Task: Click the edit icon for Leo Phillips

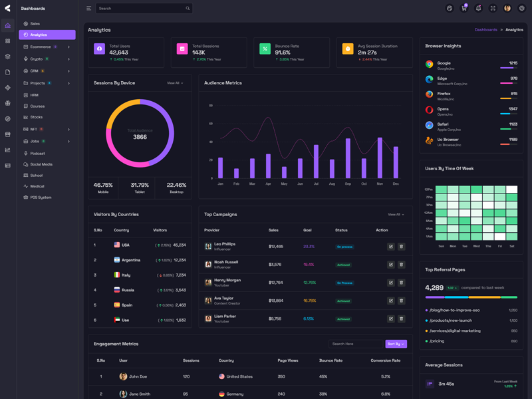Action: (x=391, y=247)
